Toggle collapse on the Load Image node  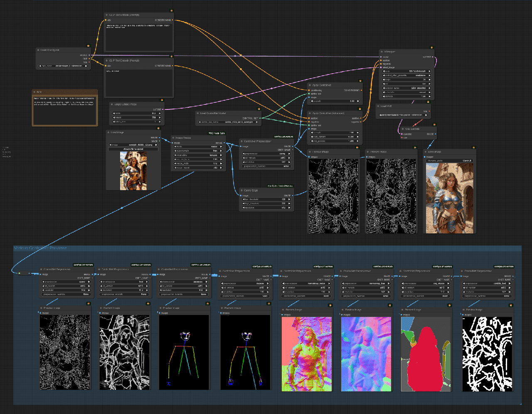108,133
